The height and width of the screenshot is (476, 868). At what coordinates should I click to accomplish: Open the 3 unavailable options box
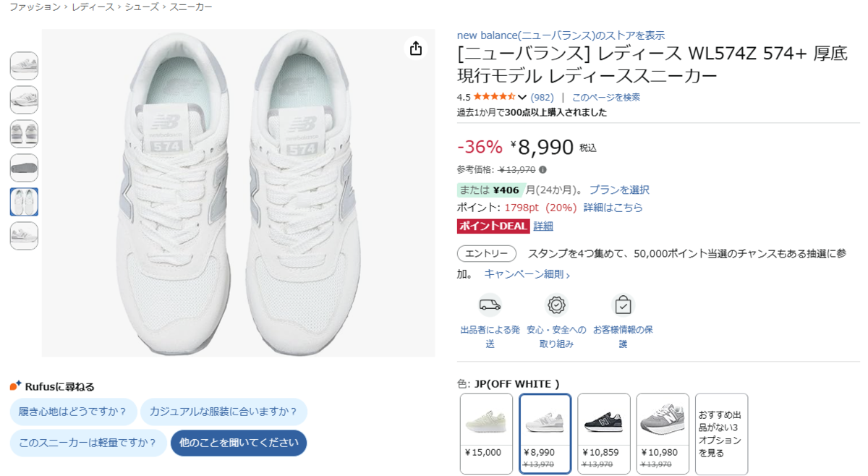pyautogui.click(x=720, y=433)
